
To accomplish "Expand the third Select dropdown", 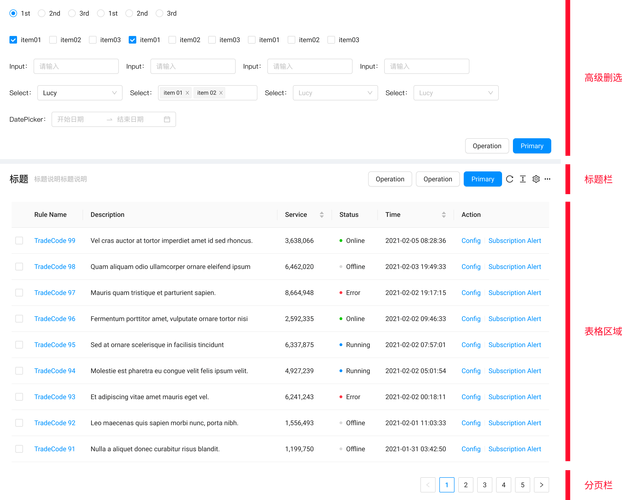I will point(335,93).
